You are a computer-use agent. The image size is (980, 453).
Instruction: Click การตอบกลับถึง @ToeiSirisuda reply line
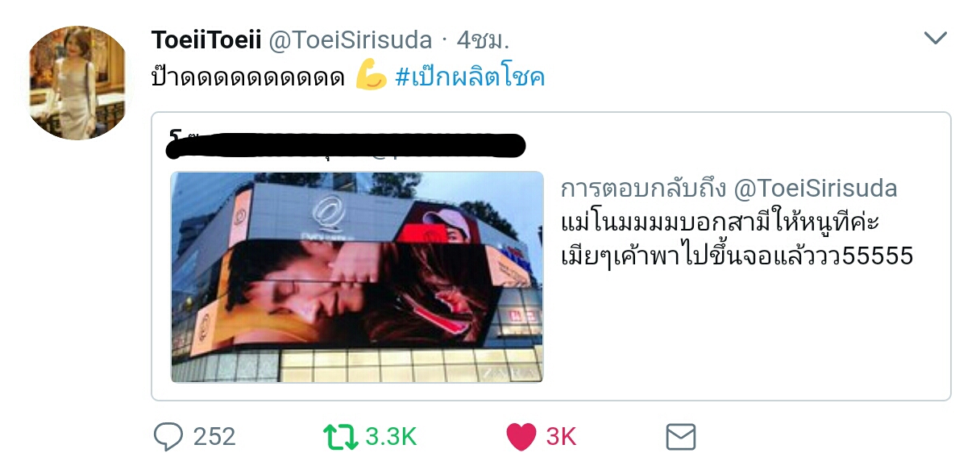pos(729,189)
